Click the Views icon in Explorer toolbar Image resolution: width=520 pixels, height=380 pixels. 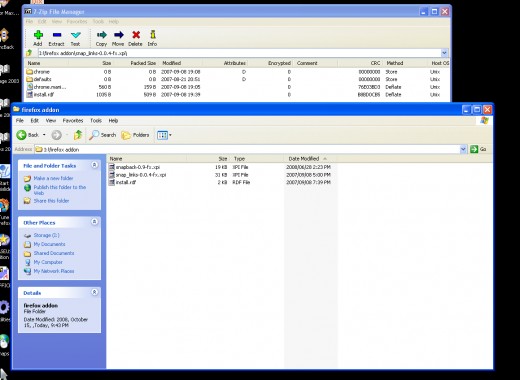[x=162, y=135]
